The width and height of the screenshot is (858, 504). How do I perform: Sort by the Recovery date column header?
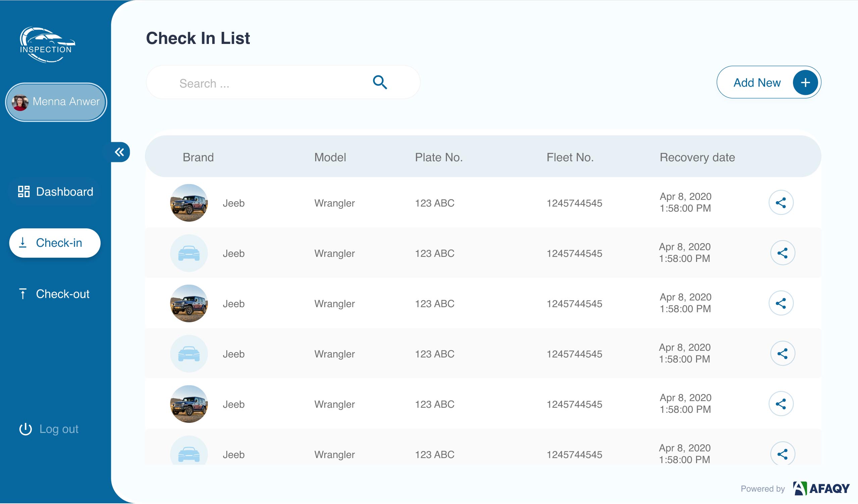pos(698,157)
